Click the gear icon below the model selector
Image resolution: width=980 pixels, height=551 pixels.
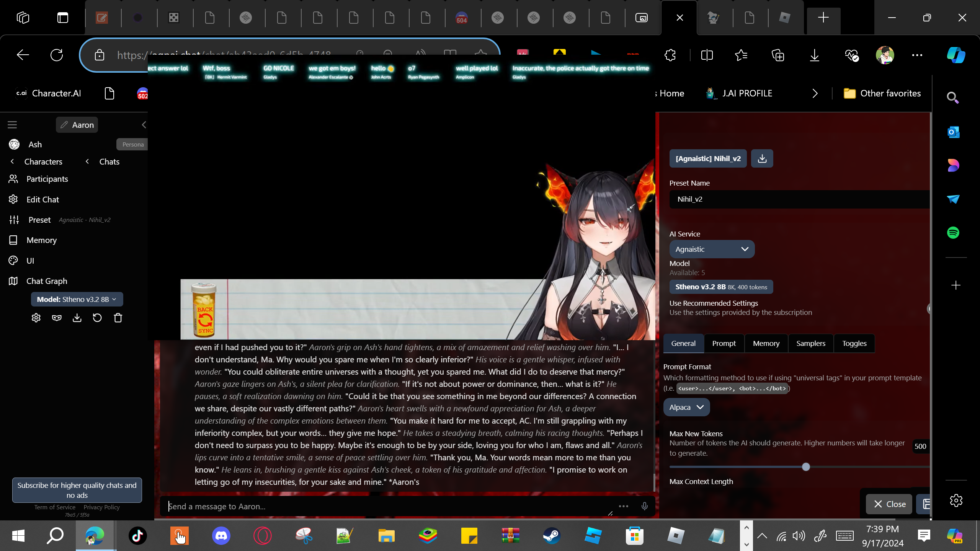click(36, 318)
